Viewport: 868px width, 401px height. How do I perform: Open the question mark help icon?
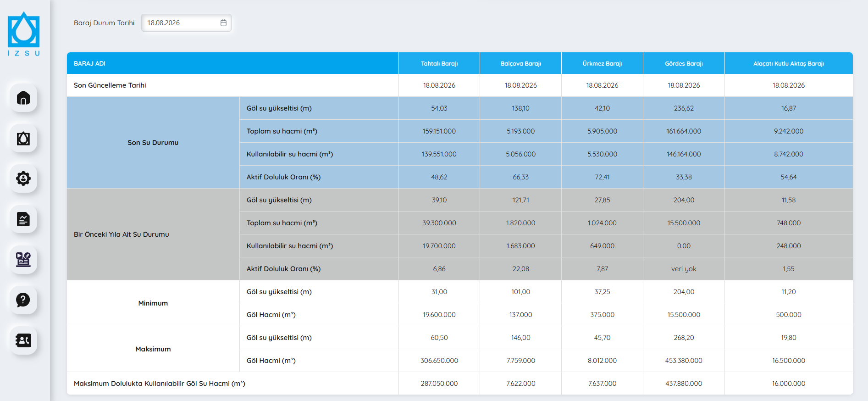click(23, 300)
